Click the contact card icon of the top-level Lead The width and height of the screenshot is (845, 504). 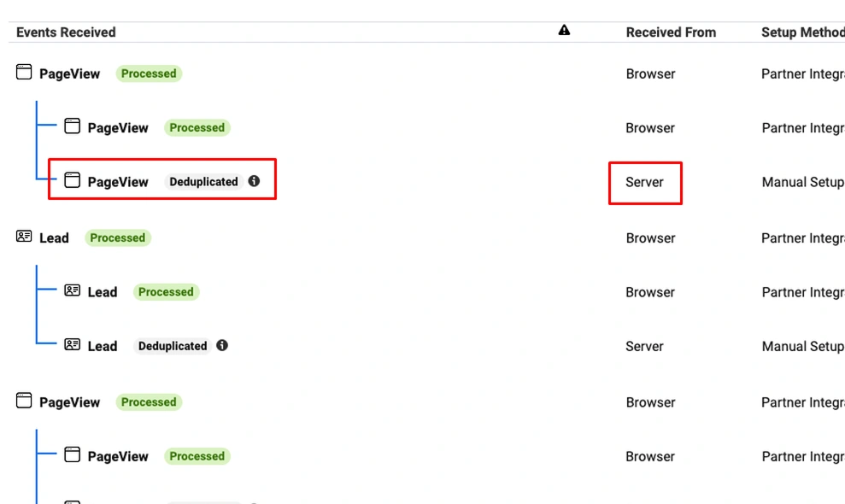[24, 237]
